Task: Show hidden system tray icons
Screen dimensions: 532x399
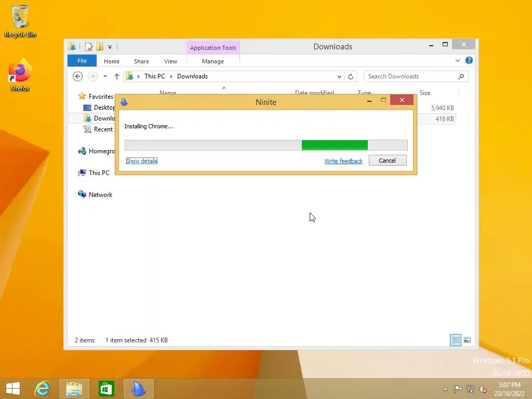Action: coord(445,389)
